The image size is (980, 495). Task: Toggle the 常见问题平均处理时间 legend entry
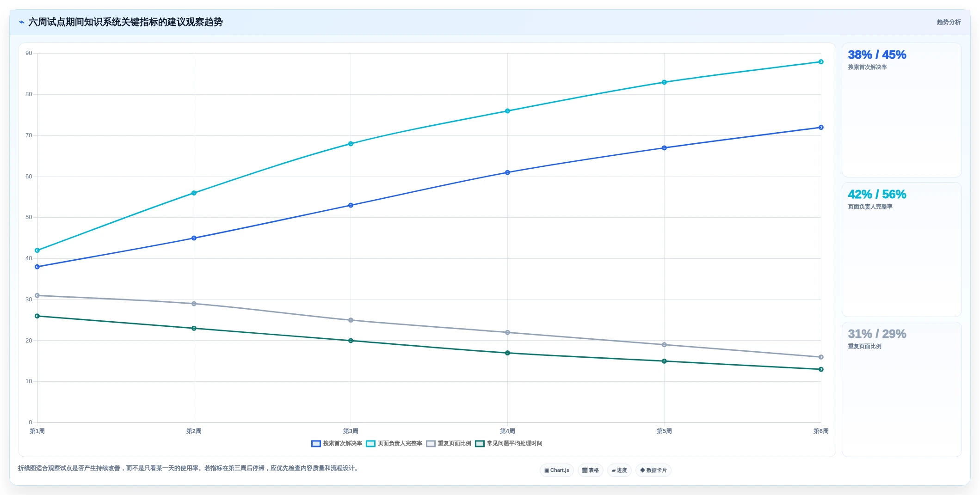(x=509, y=444)
